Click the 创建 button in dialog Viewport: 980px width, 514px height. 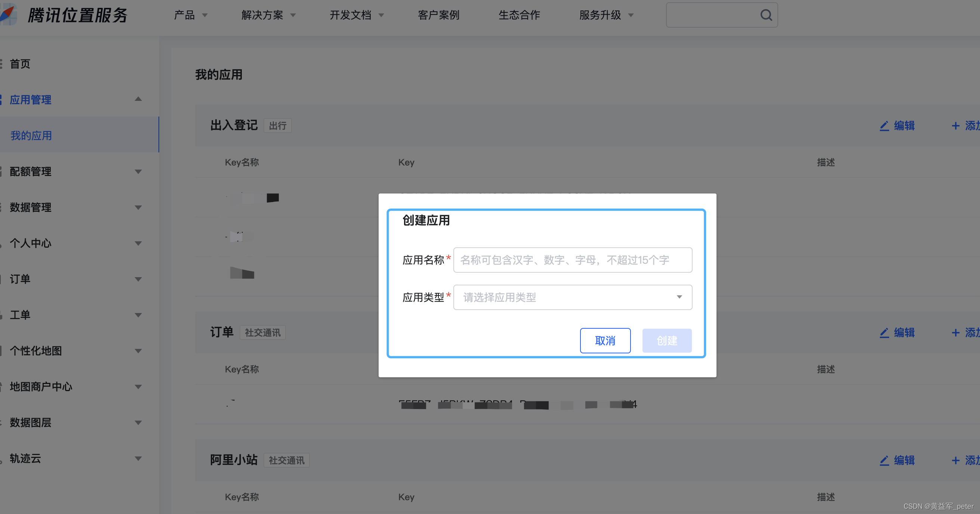[666, 341]
